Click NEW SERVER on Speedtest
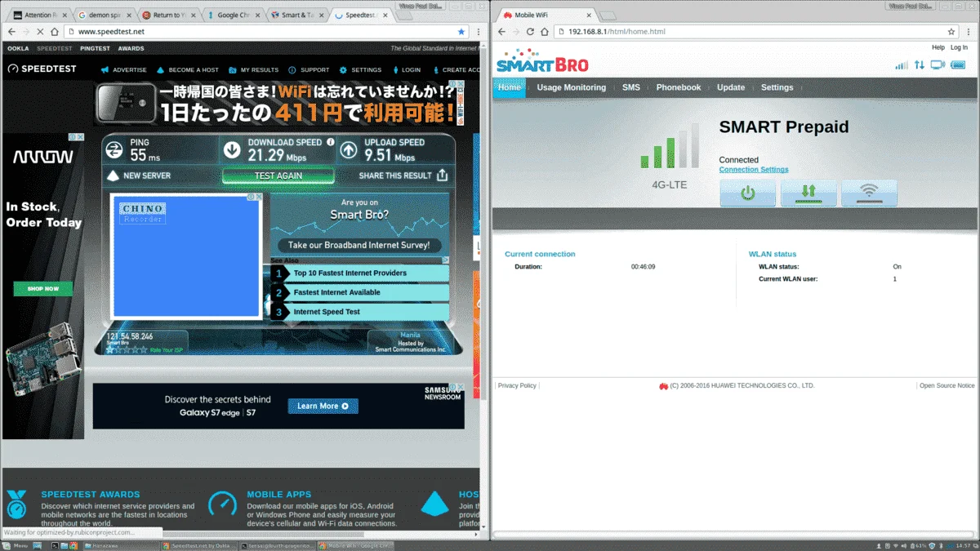This screenshot has height=551, width=980. click(147, 176)
